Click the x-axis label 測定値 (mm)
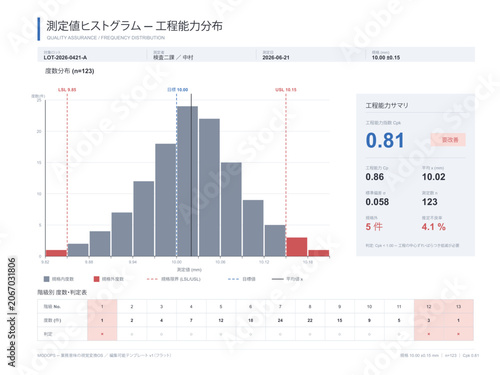 tap(189, 269)
